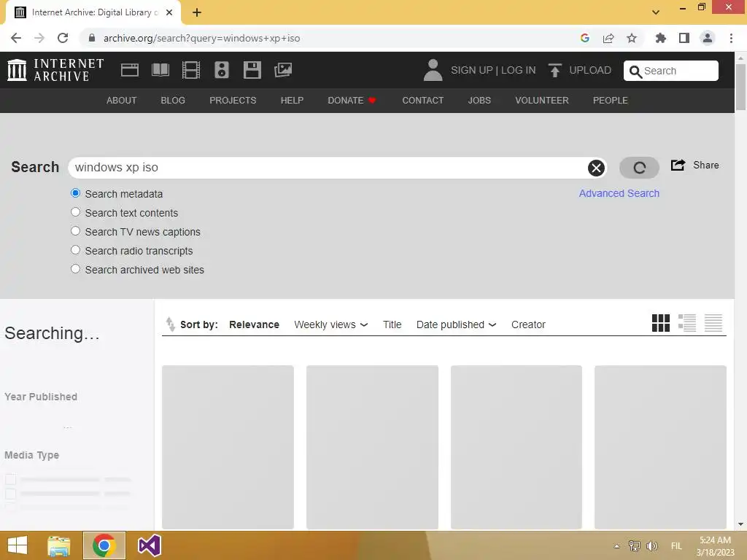
Task: Select Search TV news captions option
Action: point(75,231)
